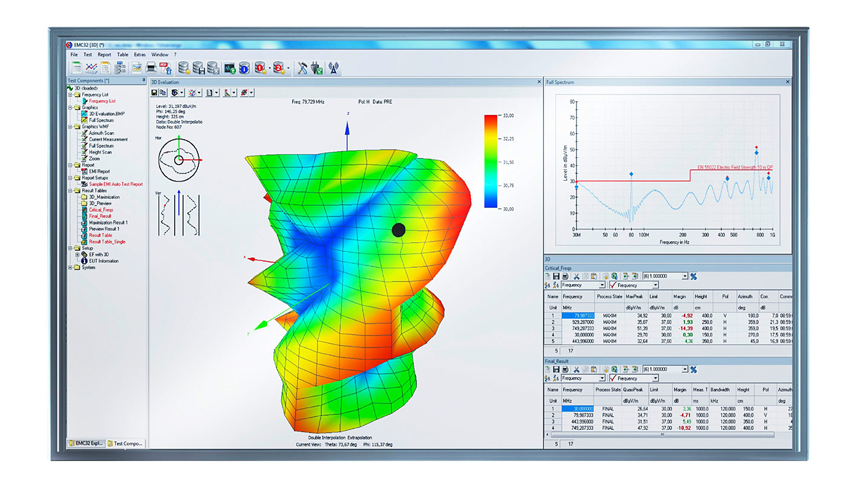This screenshot has height=486, width=864.
Task: Open Sample EMI Auto Test Report
Action: point(115,184)
